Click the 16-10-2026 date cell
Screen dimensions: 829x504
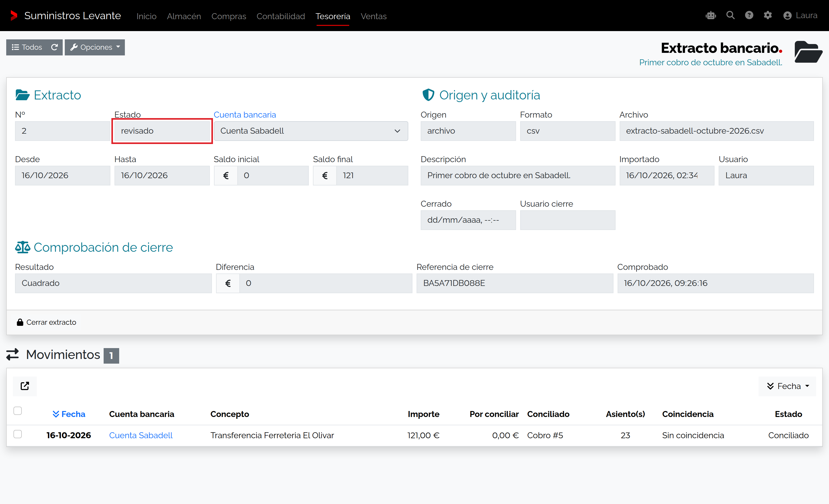69,435
